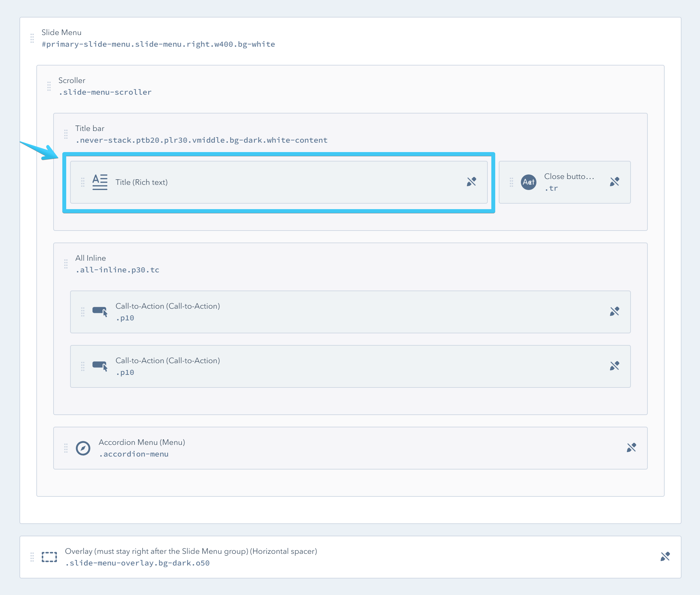The height and width of the screenshot is (595, 700).
Task: Click the second Call-to-Action module icon
Action: click(x=100, y=366)
